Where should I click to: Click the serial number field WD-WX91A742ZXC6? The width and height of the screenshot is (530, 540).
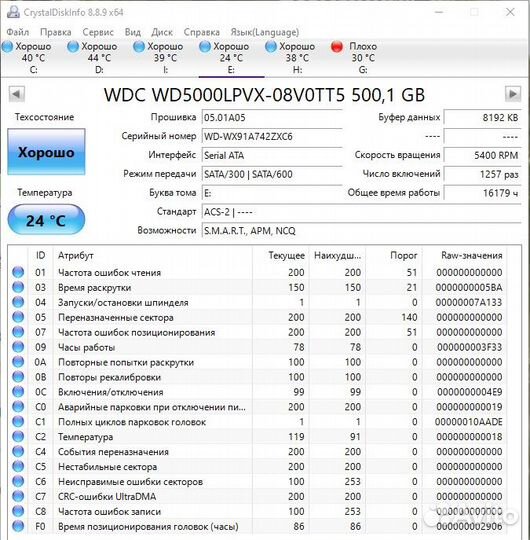272,136
